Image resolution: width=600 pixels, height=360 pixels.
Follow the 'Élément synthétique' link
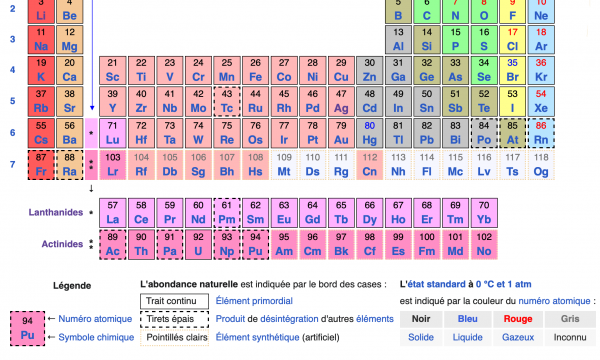point(258,337)
